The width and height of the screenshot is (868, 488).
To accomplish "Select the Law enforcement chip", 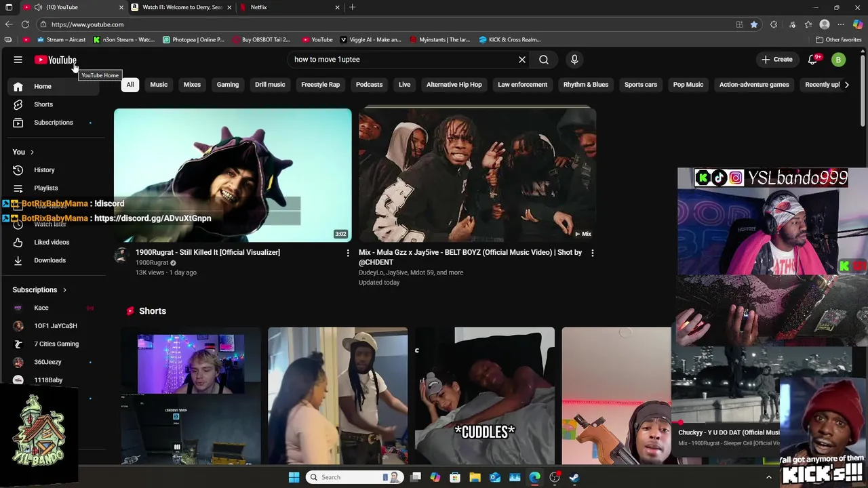I will pos(523,85).
